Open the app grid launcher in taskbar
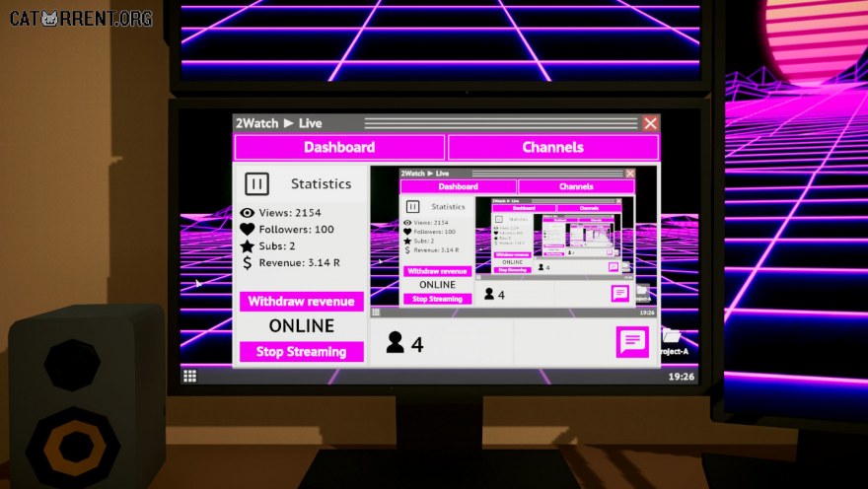The image size is (868, 489). [x=189, y=377]
